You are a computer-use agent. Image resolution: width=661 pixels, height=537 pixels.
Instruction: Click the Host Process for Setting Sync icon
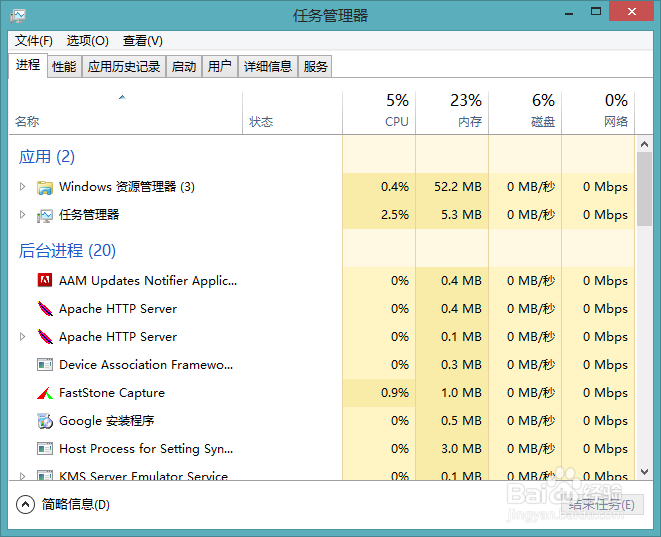tap(45, 449)
